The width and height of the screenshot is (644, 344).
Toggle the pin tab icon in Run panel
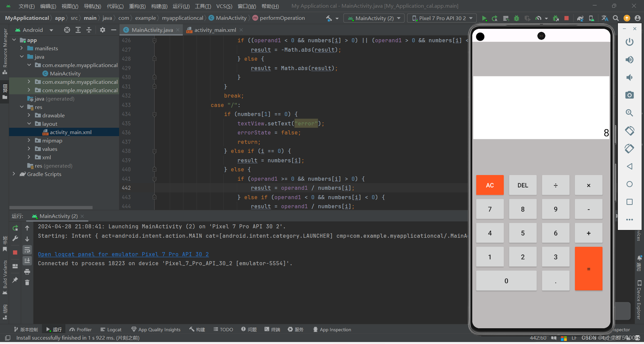coord(15,280)
